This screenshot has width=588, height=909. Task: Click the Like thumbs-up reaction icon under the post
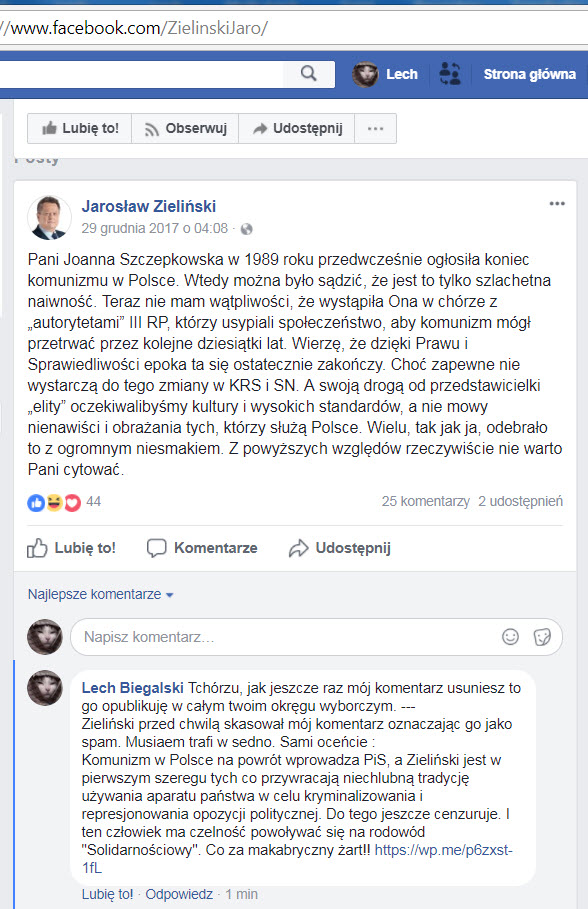pyautogui.click(x=34, y=502)
